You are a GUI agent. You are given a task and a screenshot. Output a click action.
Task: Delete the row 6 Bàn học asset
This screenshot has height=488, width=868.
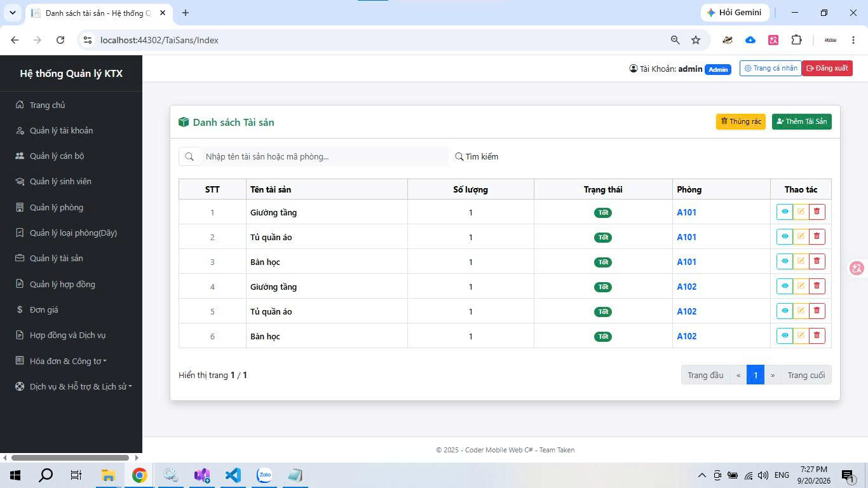click(817, 335)
